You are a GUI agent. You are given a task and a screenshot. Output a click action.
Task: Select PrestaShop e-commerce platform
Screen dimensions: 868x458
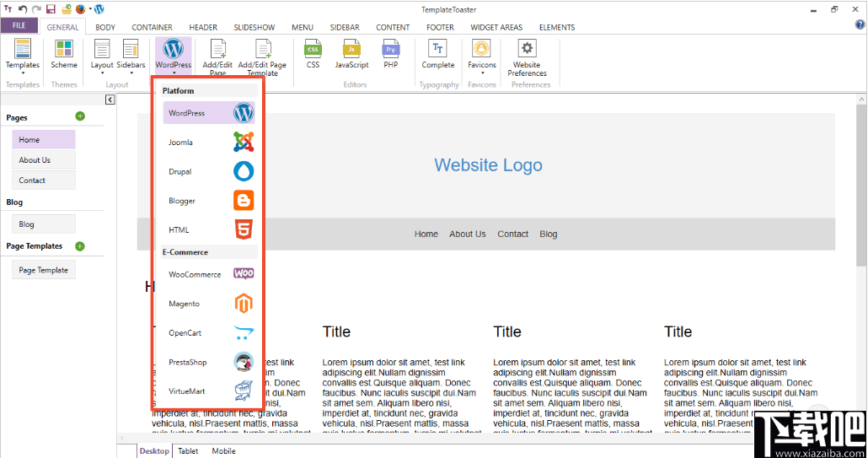[209, 362]
